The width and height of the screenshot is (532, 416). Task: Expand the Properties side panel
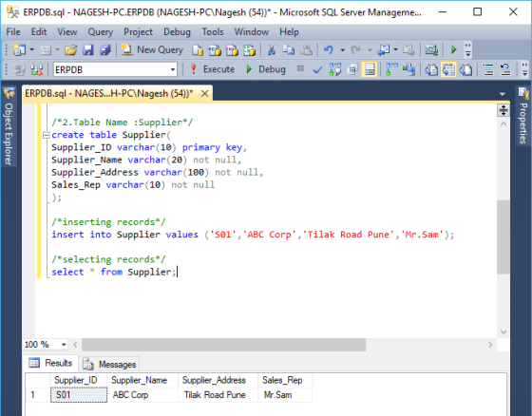tap(523, 116)
